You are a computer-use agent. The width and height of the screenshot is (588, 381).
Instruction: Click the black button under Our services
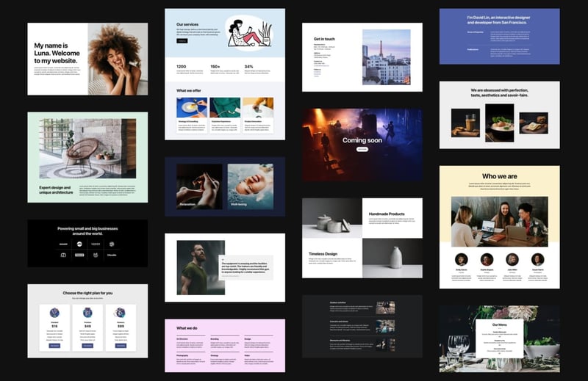(182, 41)
